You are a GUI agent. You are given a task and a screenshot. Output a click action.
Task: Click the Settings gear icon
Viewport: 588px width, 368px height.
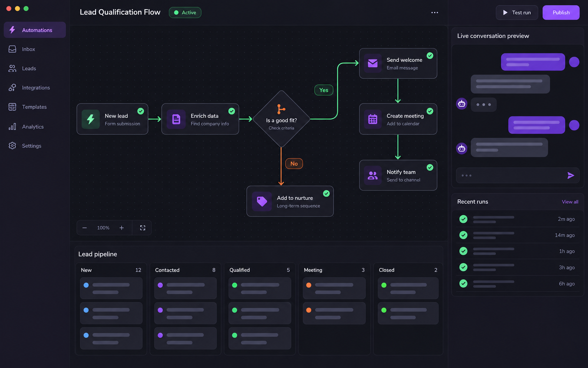[12, 146]
